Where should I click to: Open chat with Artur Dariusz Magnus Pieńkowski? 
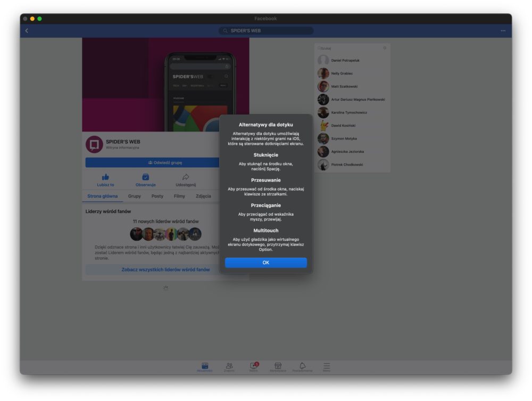pyautogui.click(x=352, y=100)
